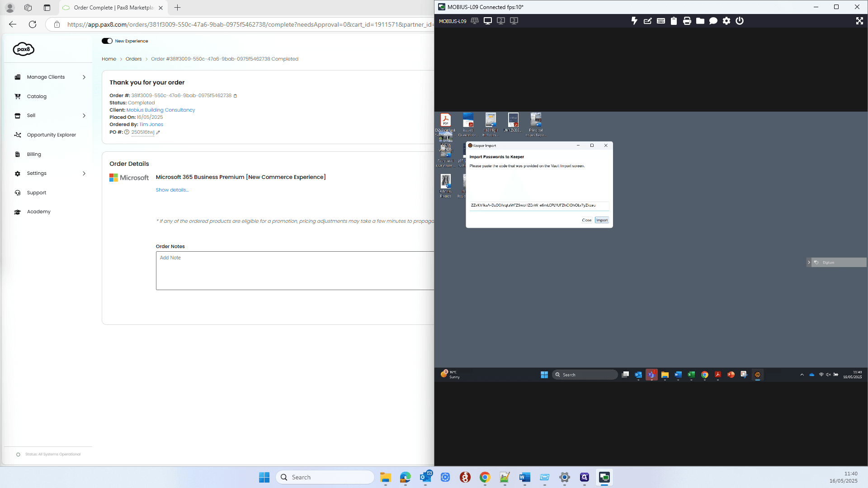Click the printer icon in remote toolbar
This screenshot has height=488, width=868.
(x=687, y=21)
